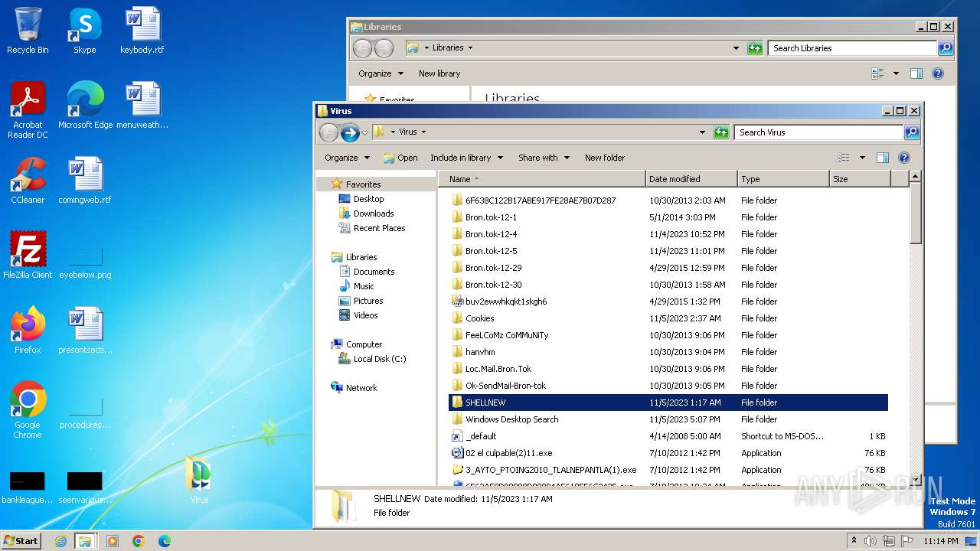Screen dimensions: 980x551
Task: Select Microsoft Edge desktop shortcut
Action: [x=85, y=106]
